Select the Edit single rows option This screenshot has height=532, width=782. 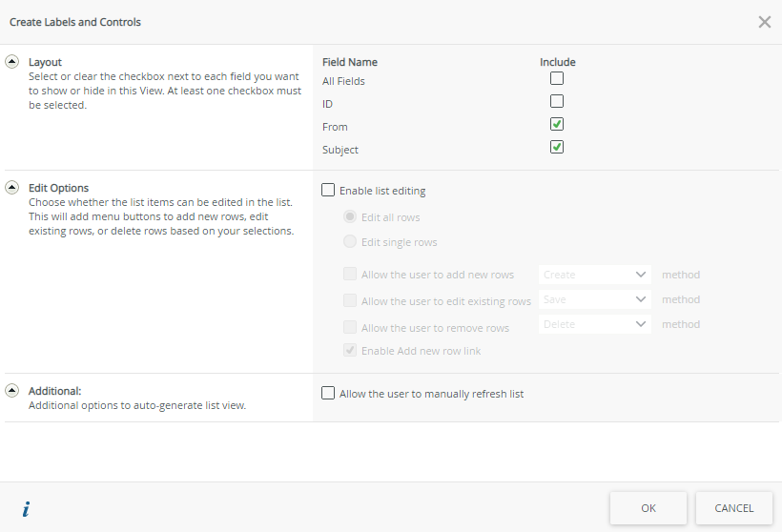(350, 242)
